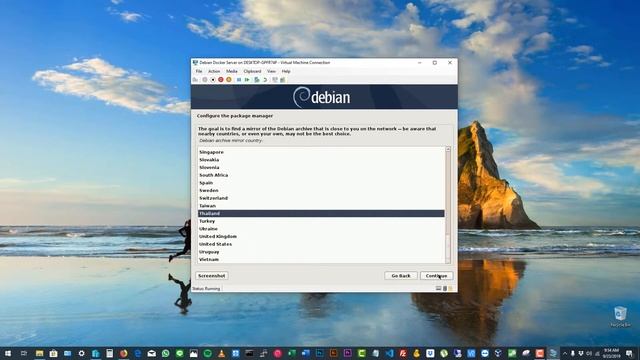
Task: Select United Kingdom in the country list
Action: [x=321, y=236]
